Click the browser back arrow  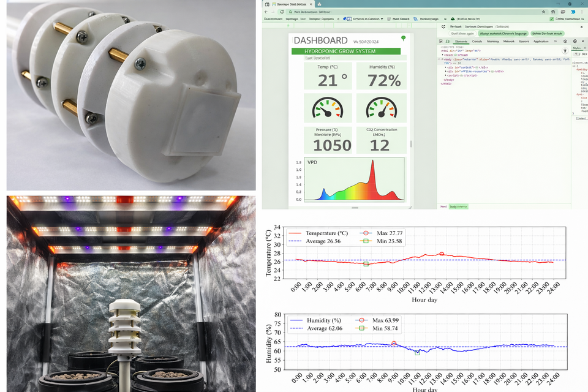coord(266,12)
